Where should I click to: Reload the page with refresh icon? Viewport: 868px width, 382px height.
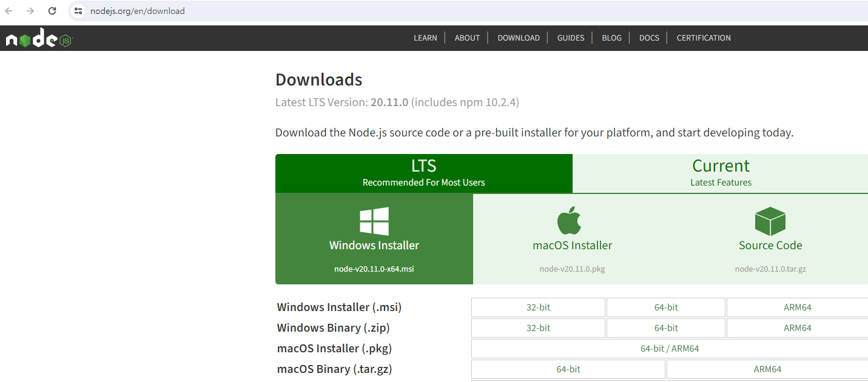[x=52, y=11]
